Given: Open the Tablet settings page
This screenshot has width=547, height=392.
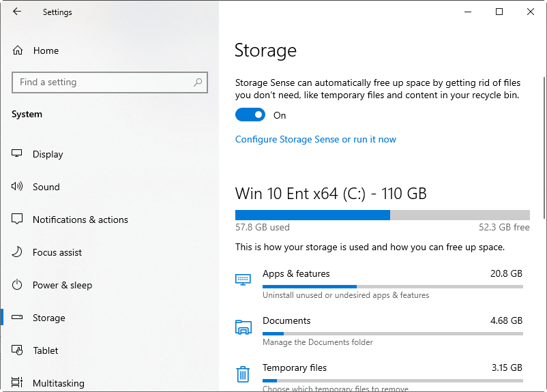Looking at the screenshot, I should click(46, 350).
